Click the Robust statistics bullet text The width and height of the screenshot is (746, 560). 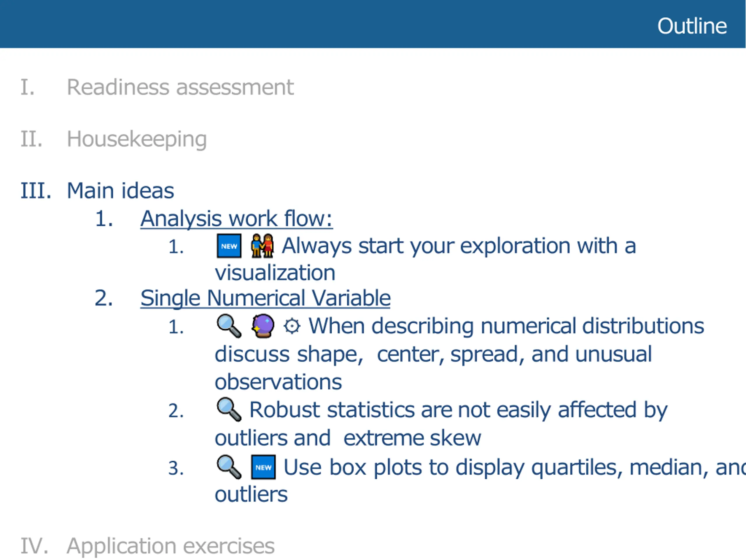tap(441, 424)
